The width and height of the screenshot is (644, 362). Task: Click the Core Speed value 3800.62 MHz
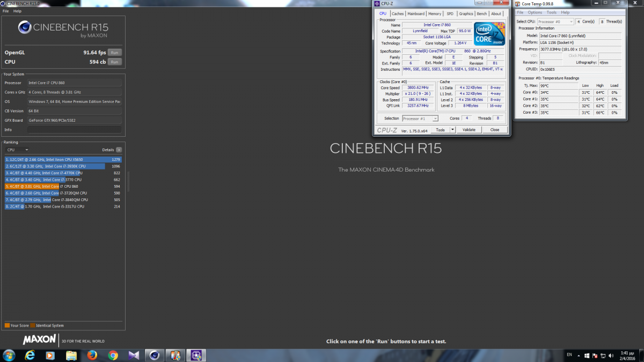[418, 87]
